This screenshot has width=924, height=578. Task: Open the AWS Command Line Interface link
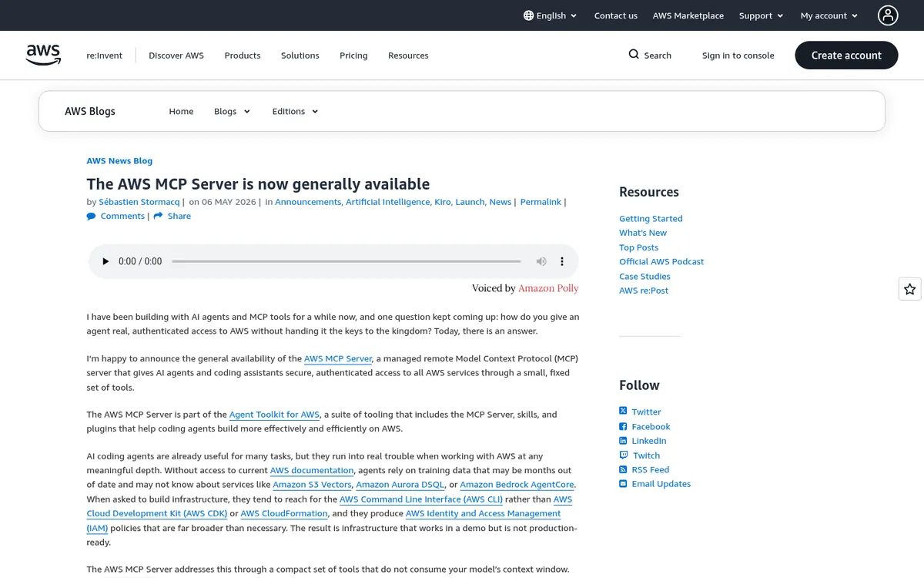pos(421,499)
